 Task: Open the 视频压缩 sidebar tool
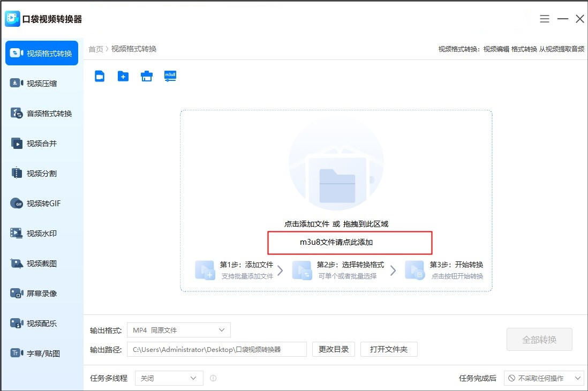43,83
